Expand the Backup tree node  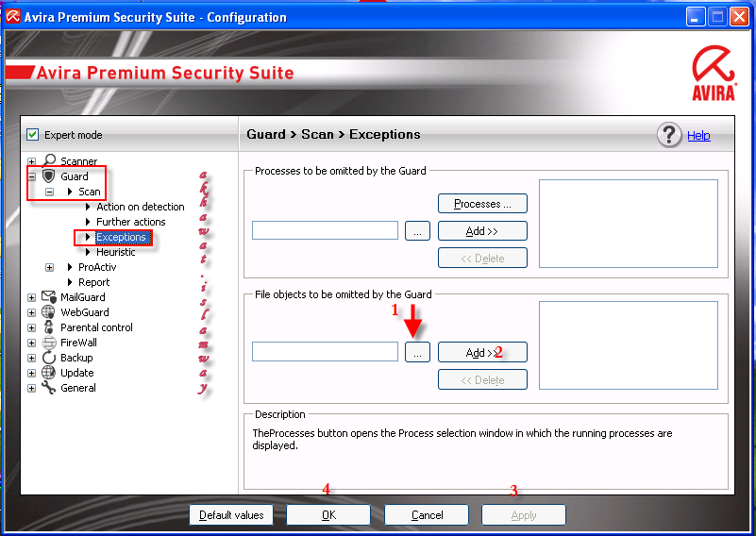(x=31, y=358)
